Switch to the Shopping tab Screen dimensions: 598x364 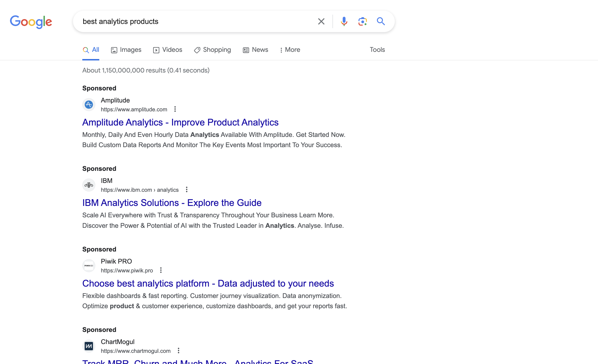pos(212,50)
